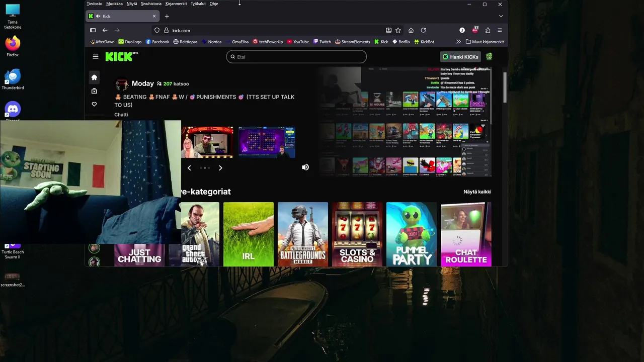Open the Moday streamer name link
The width and height of the screenshot is (644, 362).
143,83
